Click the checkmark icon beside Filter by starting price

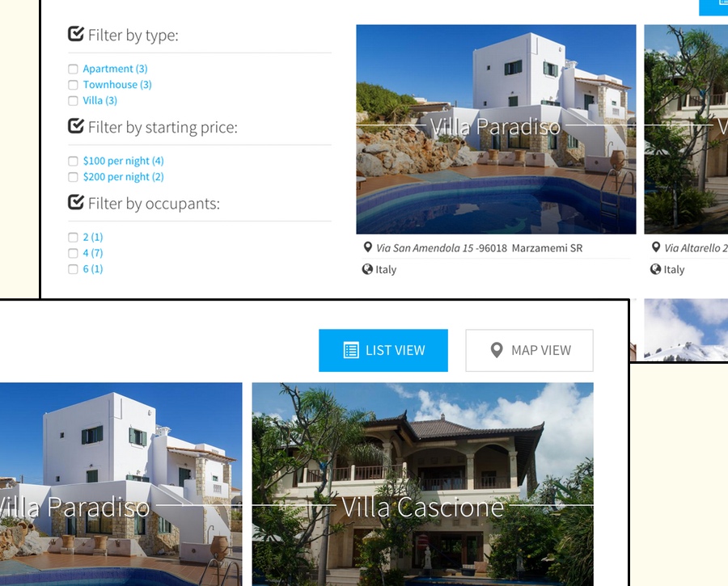point(76,126)
